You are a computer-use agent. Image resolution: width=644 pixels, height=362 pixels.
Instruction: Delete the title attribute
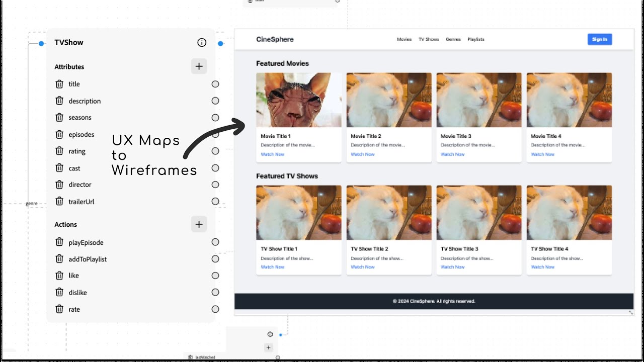[x=59, y=84]
